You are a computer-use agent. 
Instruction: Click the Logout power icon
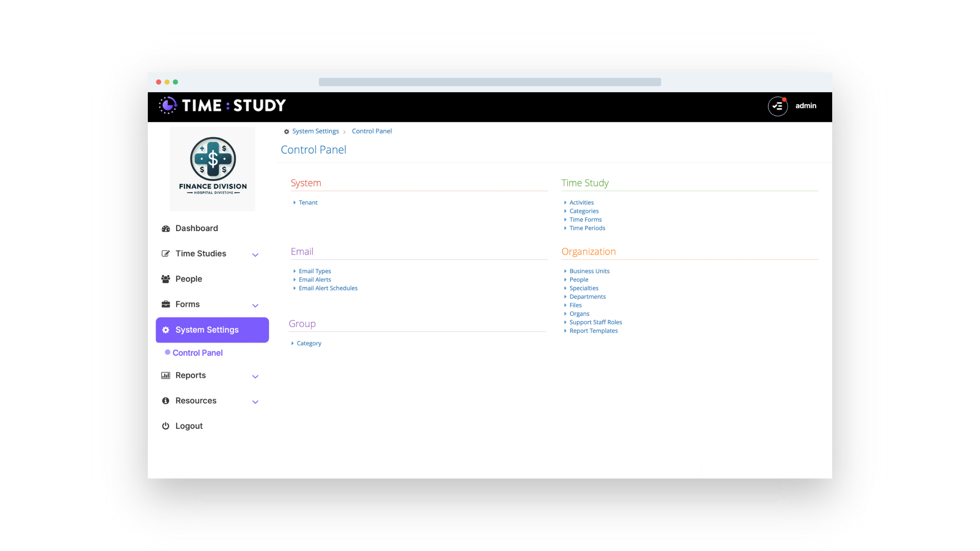[x=165, y=426]
